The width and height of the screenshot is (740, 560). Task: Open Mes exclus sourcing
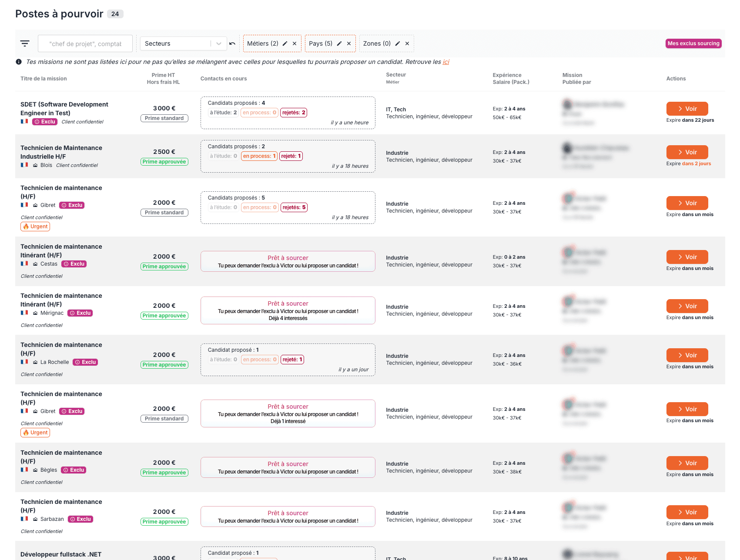click(x=693, y=43)
